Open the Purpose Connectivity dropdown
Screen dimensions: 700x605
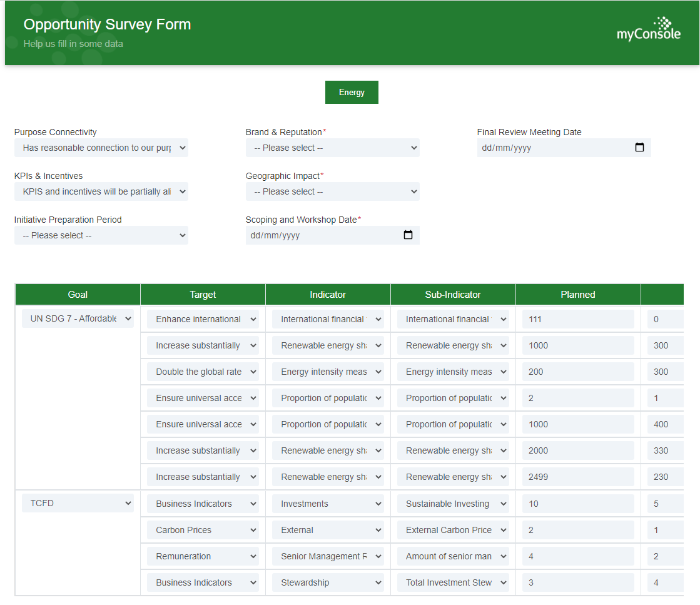(101, 148)
